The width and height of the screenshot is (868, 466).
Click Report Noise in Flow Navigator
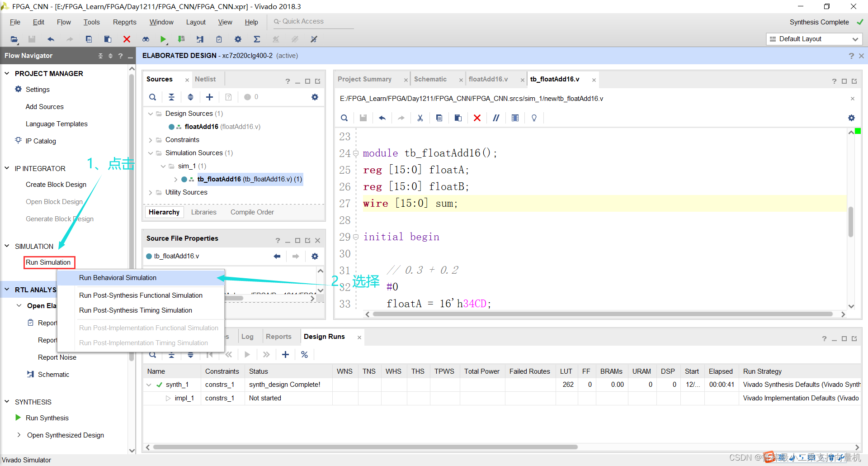[x=57, y=357]
